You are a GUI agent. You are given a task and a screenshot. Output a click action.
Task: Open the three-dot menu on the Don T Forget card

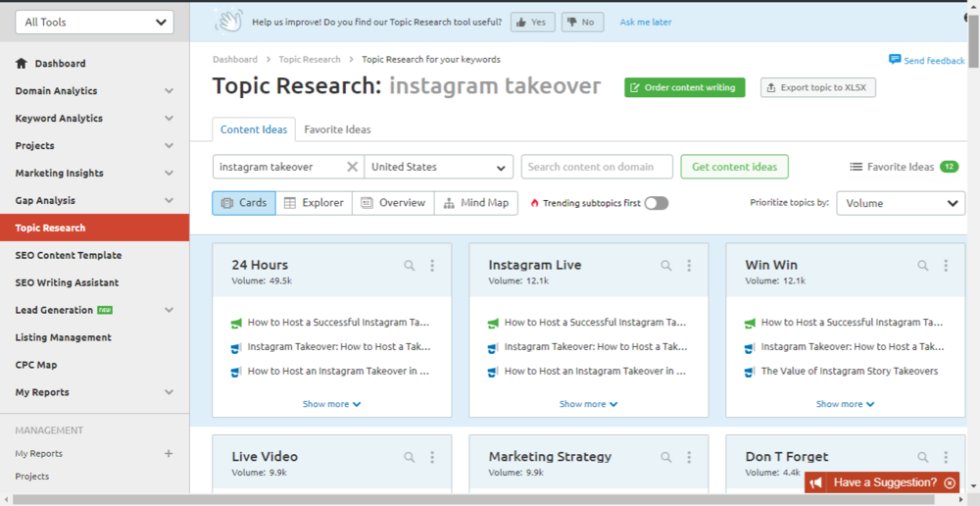point(946,457)
